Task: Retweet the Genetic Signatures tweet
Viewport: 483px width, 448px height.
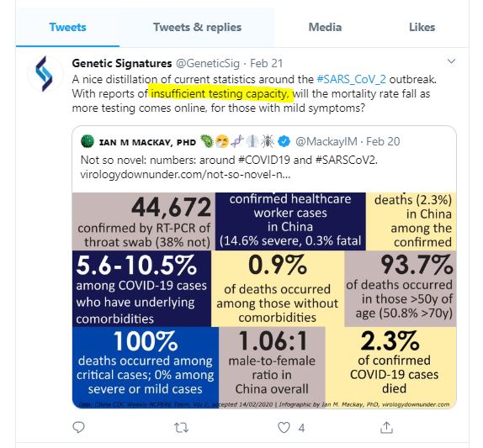Action: click(181, 428)
